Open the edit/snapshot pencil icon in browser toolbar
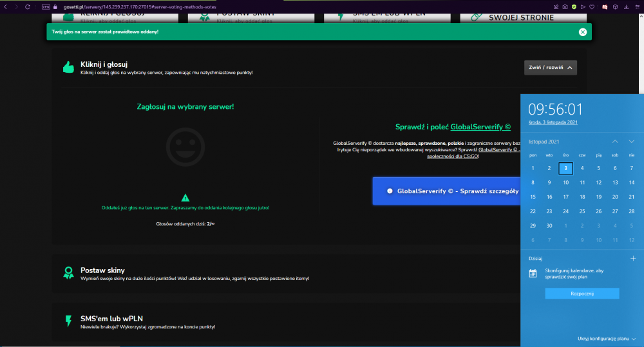 [556, 6]
